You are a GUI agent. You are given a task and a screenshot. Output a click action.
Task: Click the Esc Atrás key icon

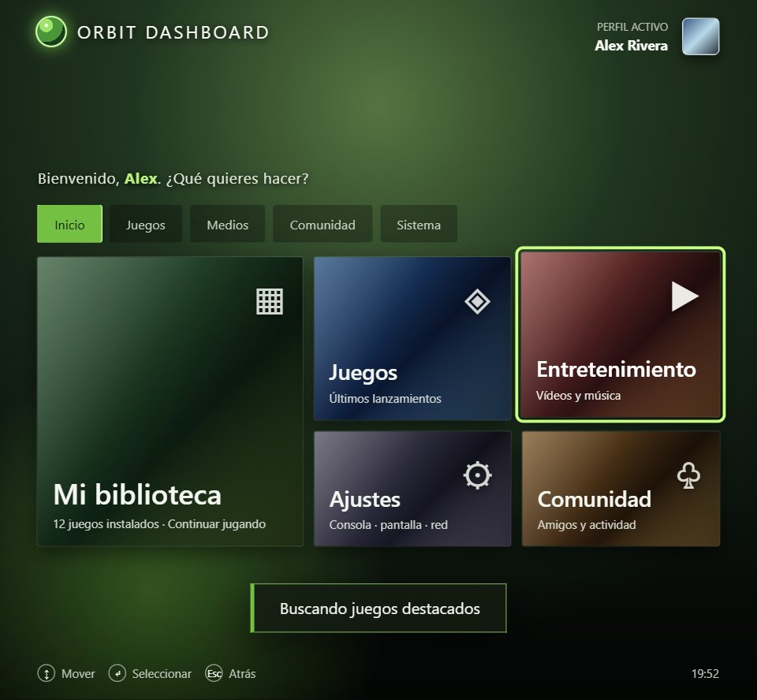[214, 673]
